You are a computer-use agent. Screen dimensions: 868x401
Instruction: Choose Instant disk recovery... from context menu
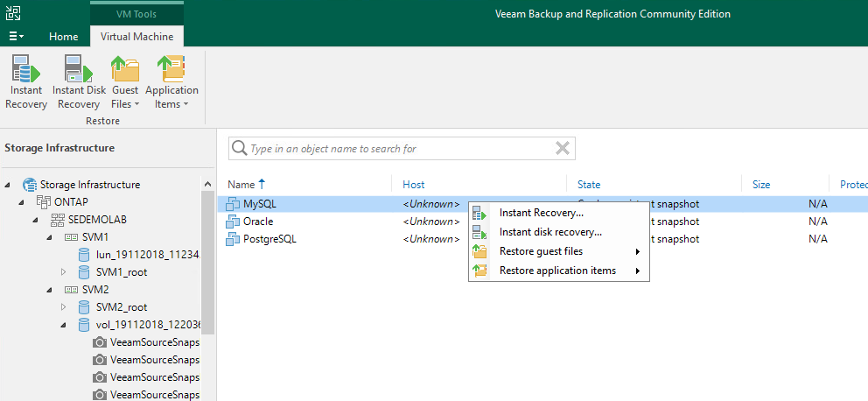tap(558, 232)
